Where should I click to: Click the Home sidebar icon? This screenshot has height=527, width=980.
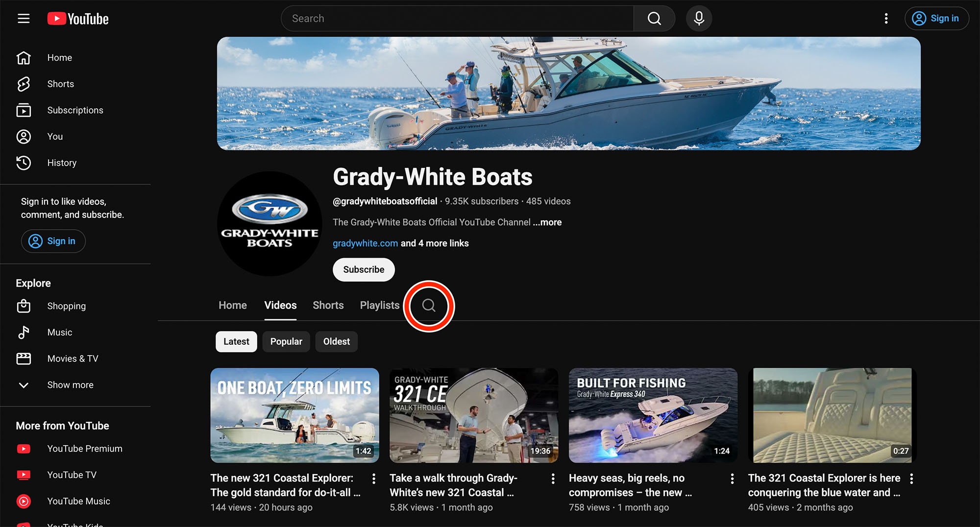24,58
